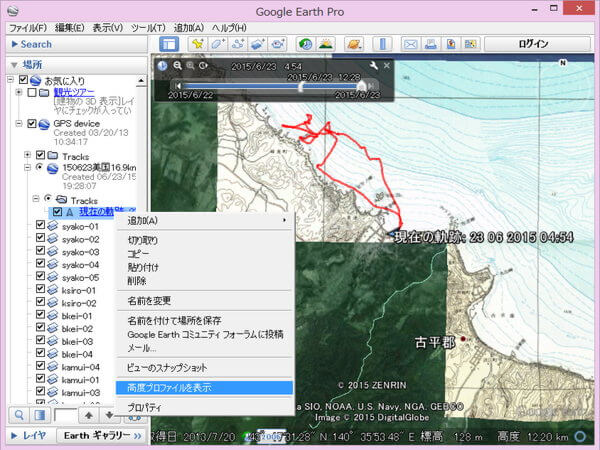Collapse the お気に入り tree node
Image resolution: width=600 pixels, height=450 pixels.
11,80
